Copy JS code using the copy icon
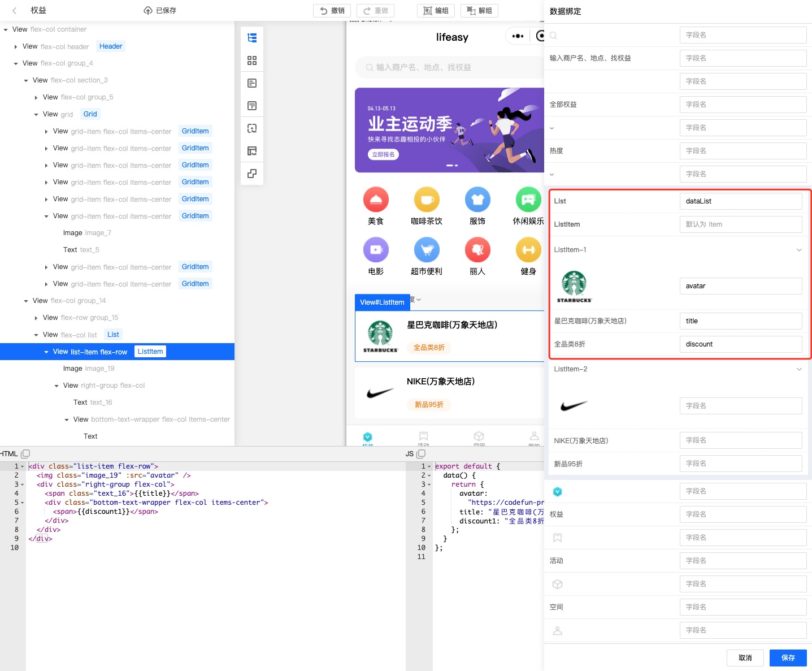Viewport: 812px width, 671px height. [x=421, y=454]
